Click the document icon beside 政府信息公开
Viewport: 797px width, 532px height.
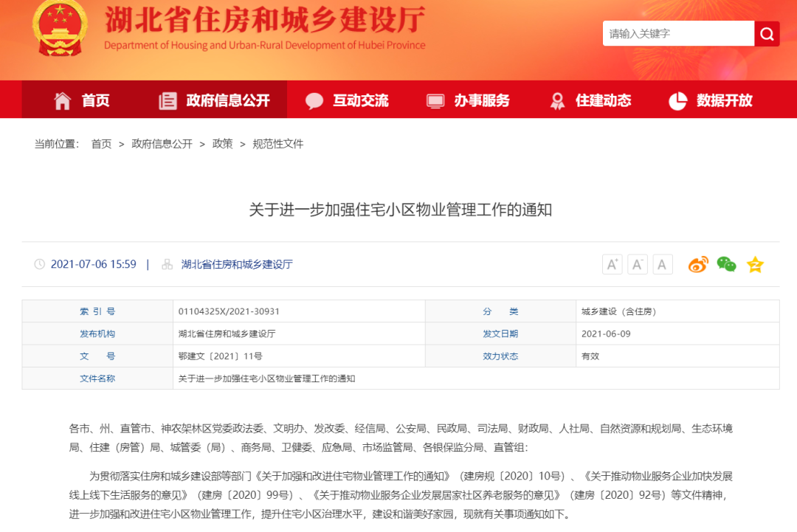167,100
